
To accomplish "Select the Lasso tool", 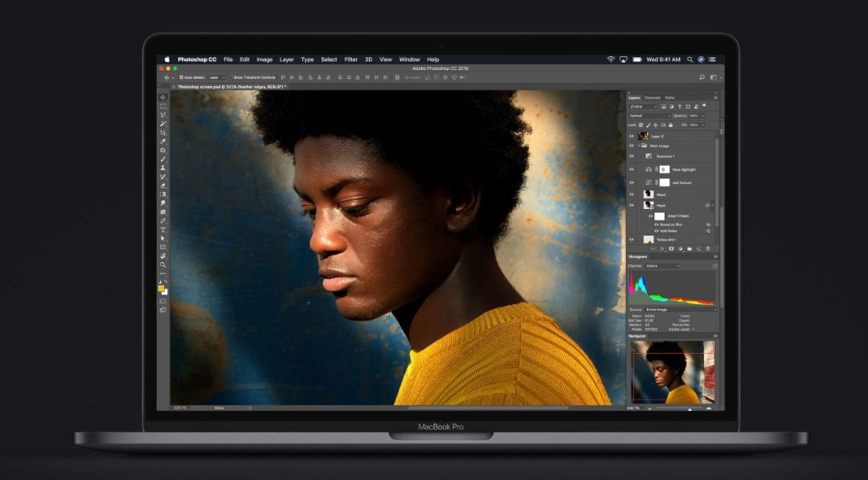I will coord(162,115).
